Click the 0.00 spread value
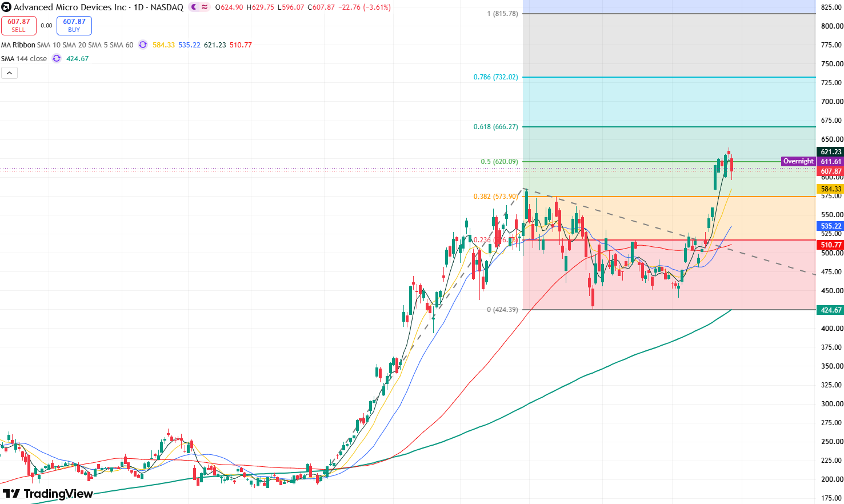Viewport: 844px width, 504px height. pyautogui.click(x=46, y=26)
